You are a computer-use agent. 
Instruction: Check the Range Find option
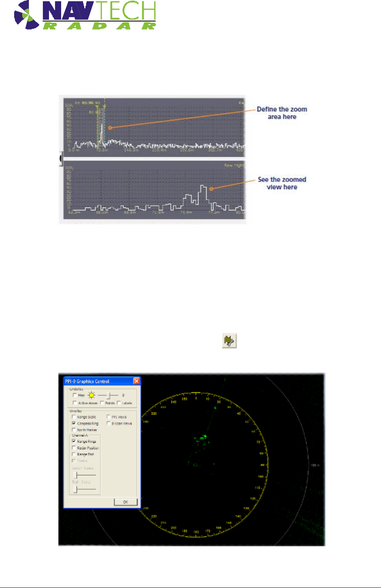click(74, 454)
